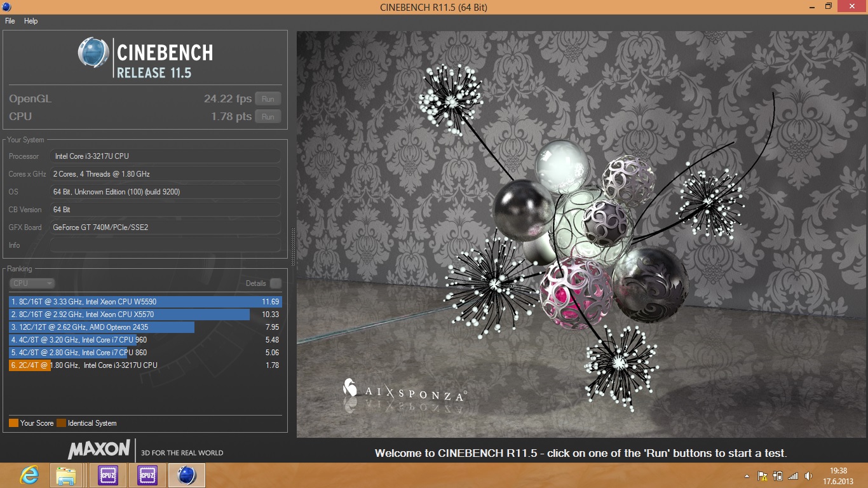Switch to the first CPU-Z taskbar window
The height and width of the screenshot is (488, 868).
[x=107, y=475]
